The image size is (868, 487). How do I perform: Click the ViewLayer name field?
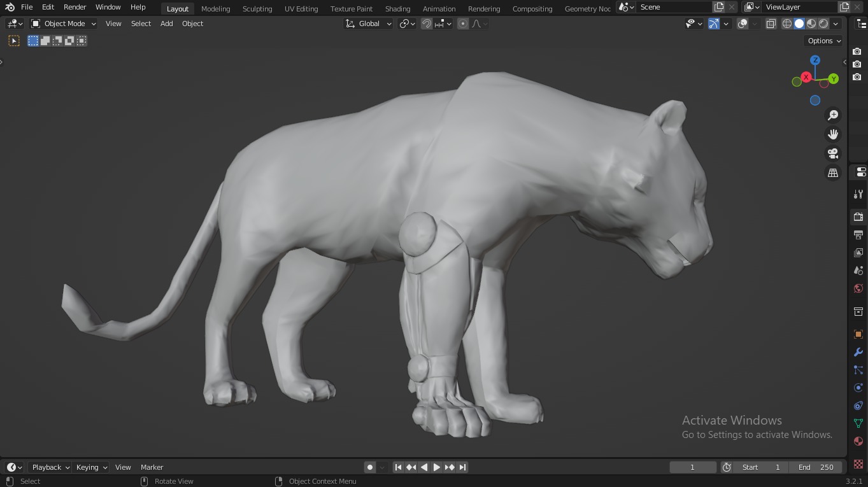click(800, 7)
